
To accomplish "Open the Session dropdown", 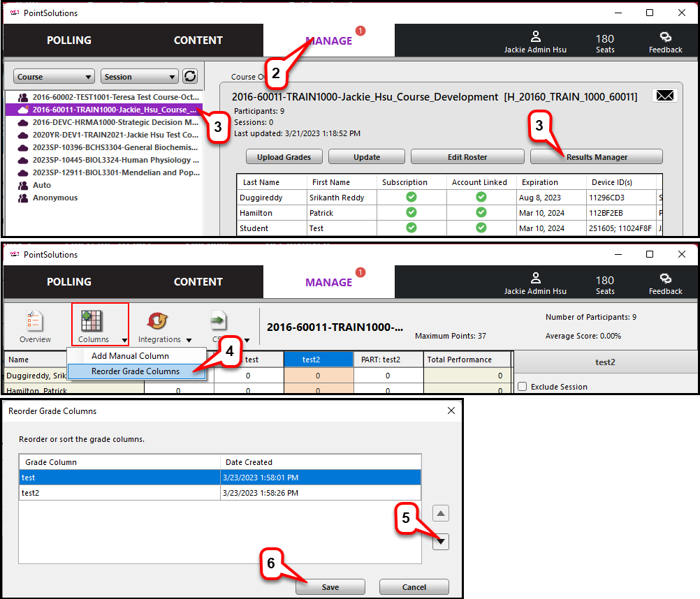I will [x=139, y=77].
